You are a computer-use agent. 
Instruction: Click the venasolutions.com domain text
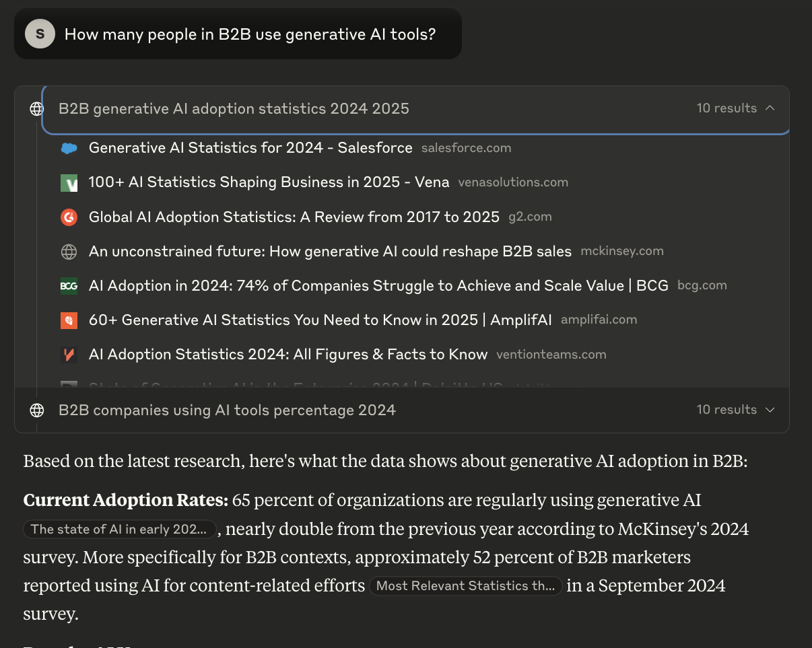coord(513,183)
